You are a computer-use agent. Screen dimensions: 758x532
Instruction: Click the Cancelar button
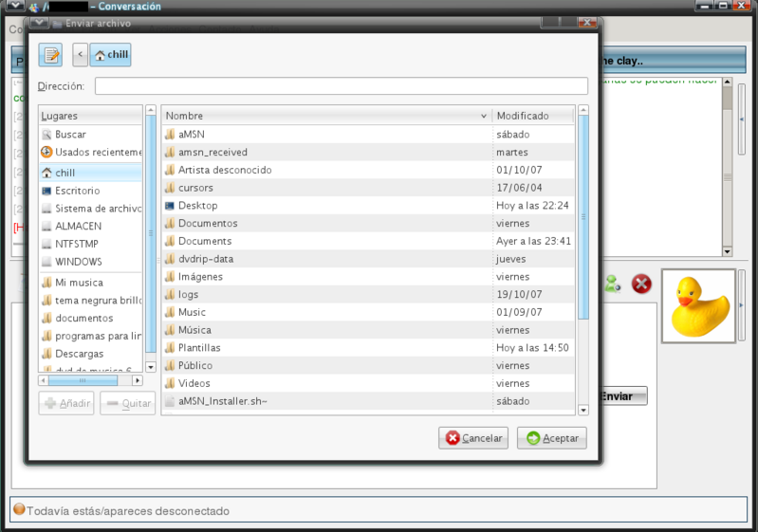point(473,438)
